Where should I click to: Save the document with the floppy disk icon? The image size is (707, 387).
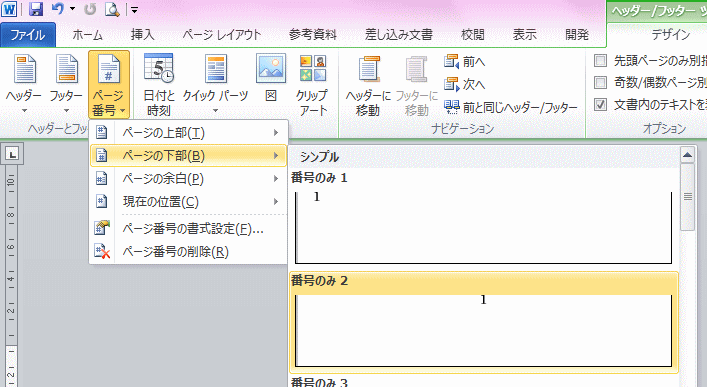tap(36, 9)
